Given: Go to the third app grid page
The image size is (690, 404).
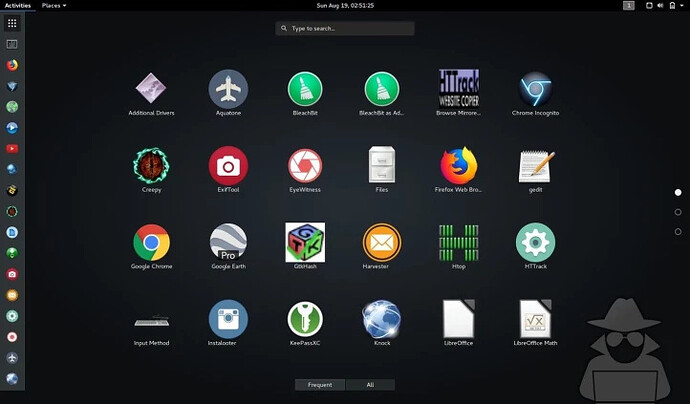Looking at the screenshot, I should (x=678, y=232).
